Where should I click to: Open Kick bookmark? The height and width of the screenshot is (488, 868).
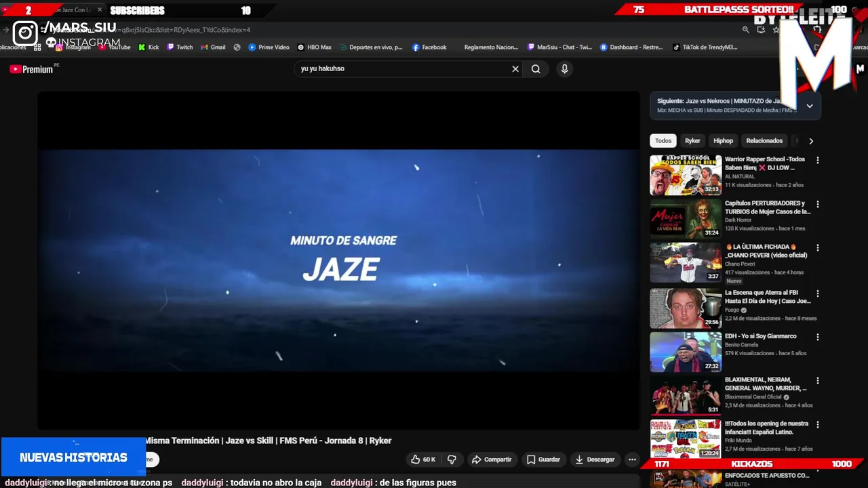(149, 47)
